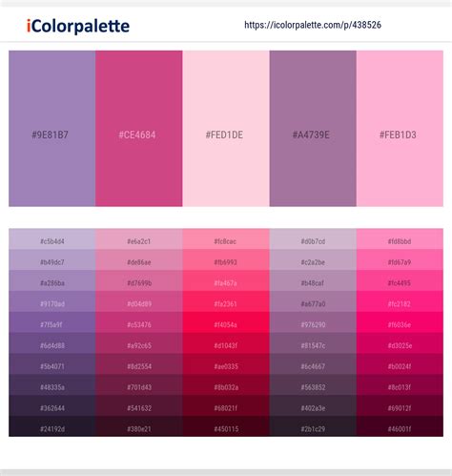Select the #7f5a9f purple shade
The image size is (452, 476).
coord(51,322)
